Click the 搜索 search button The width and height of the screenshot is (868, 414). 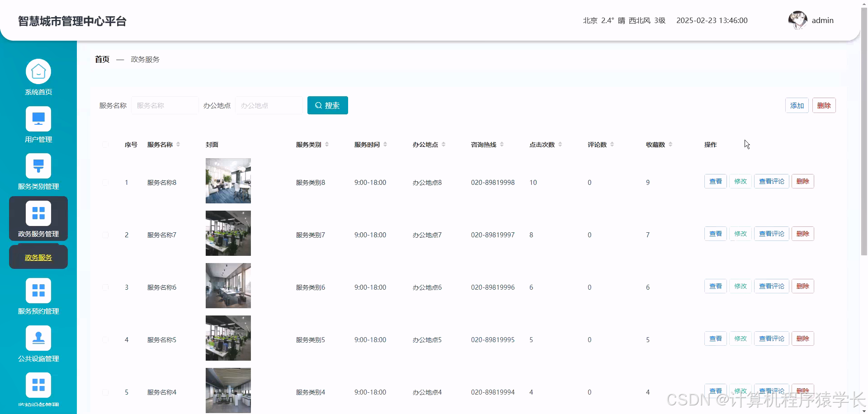[328, 105]
